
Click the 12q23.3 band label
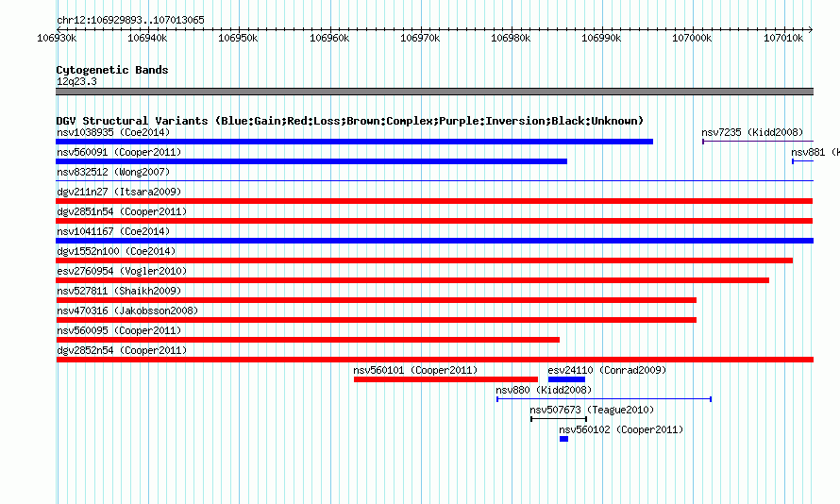[76, 81]
